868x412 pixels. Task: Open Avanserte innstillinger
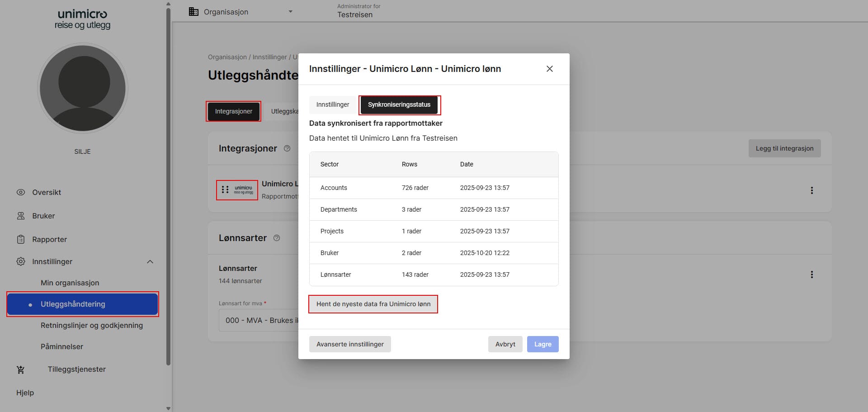point(350,344)
